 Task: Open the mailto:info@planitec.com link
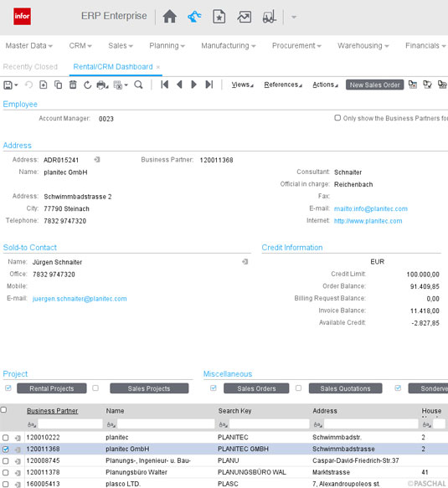click(370, 208)
